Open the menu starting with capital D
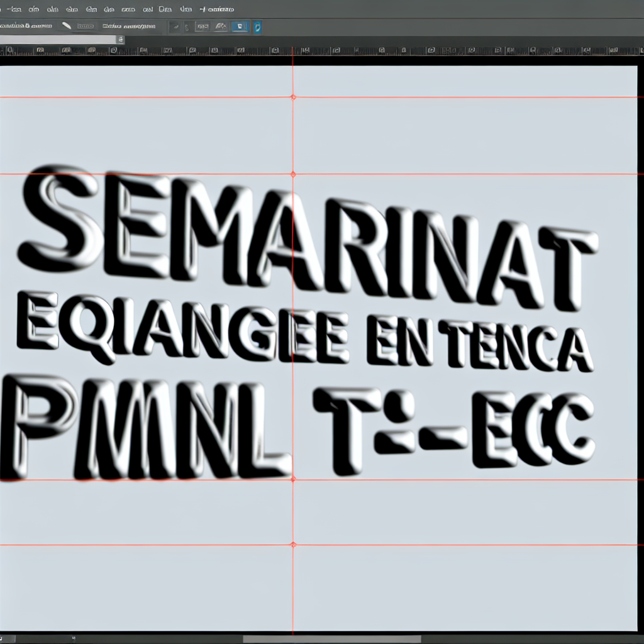644x644 pixels. coord(165,9)
